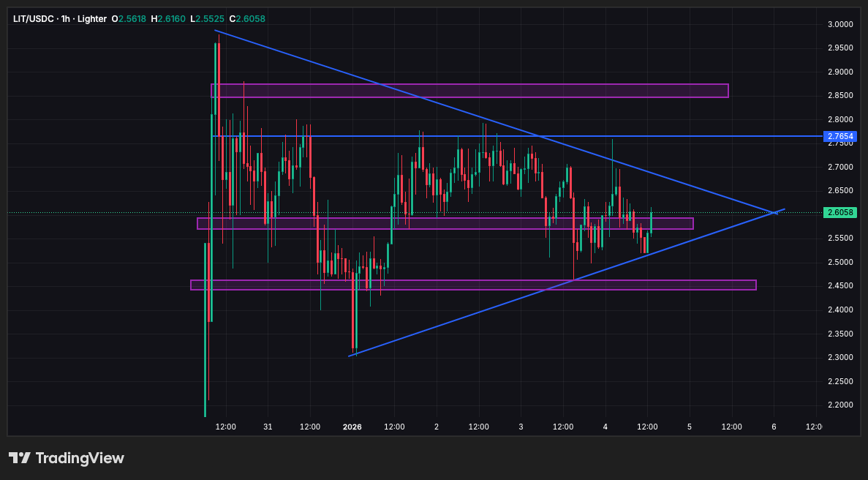Click the day 2 label on the time axis
The image size is (868, 480).
pos(437,427)
